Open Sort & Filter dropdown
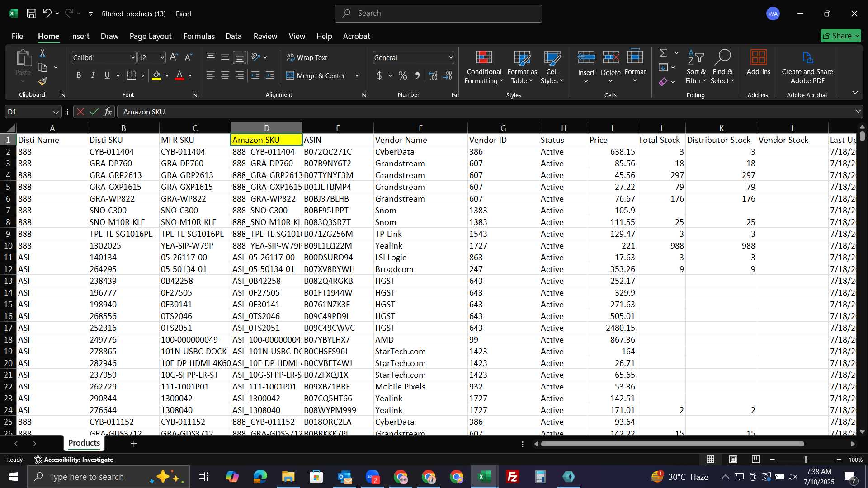The height and width of the screenshot is (488, 868). [x=696, y=67]
